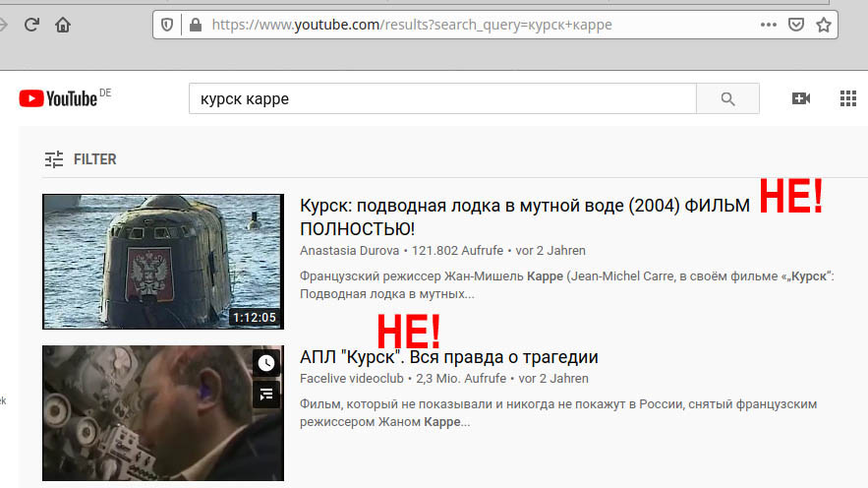Visit Facelive videoclub channel
Screen dimensions: 868x488
point(352,379)
